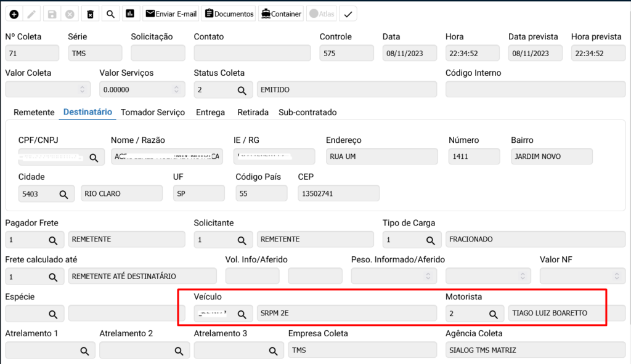Click the Veículo lookup magnifier icon
Screen dimensions: 631x364
tap(242, 313)
